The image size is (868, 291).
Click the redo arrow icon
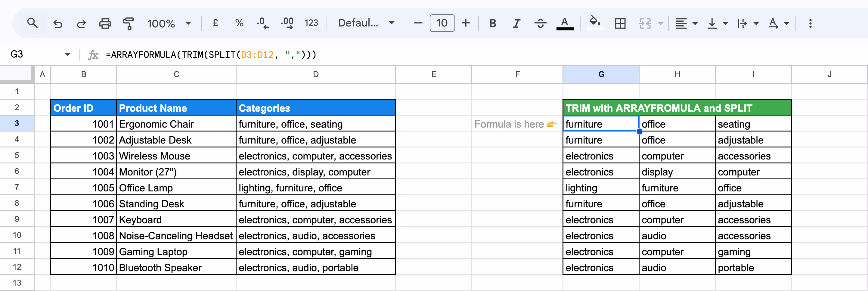pos(81,23)
